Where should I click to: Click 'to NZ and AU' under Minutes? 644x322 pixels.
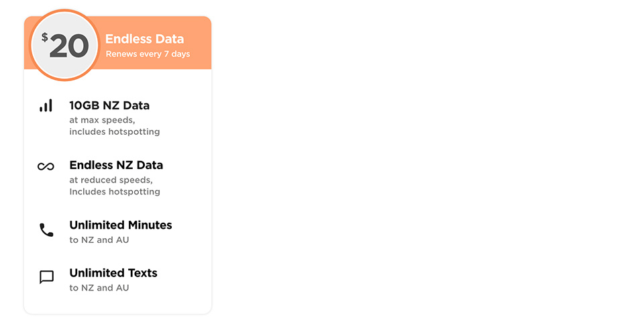(99, 240)
